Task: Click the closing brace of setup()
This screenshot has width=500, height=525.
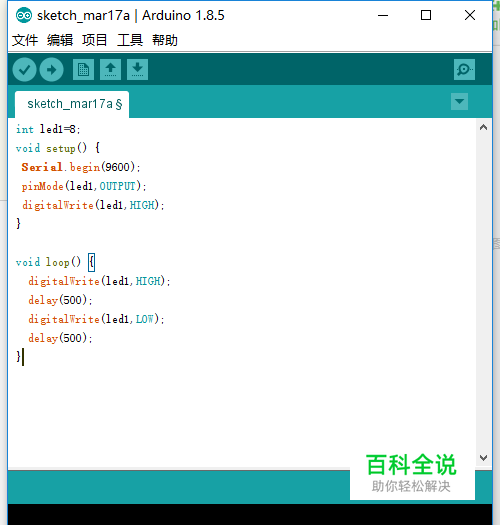Action: tap(18, 224)
